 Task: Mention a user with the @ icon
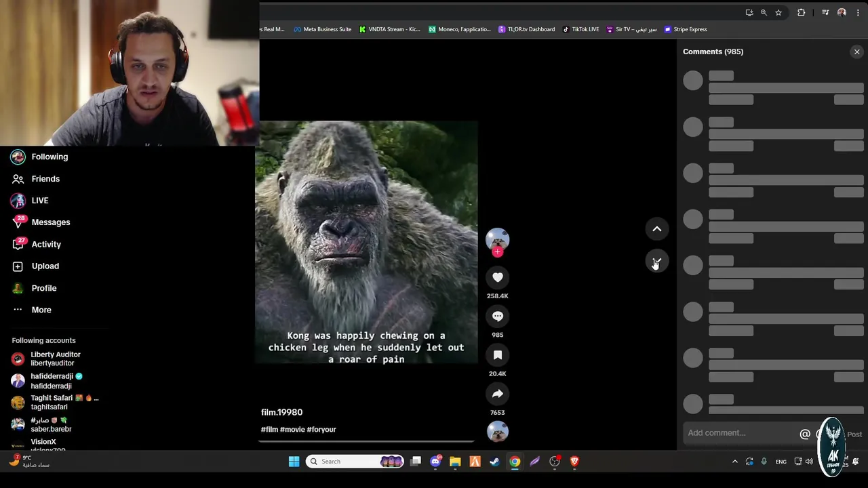click(x=805, y=434)
